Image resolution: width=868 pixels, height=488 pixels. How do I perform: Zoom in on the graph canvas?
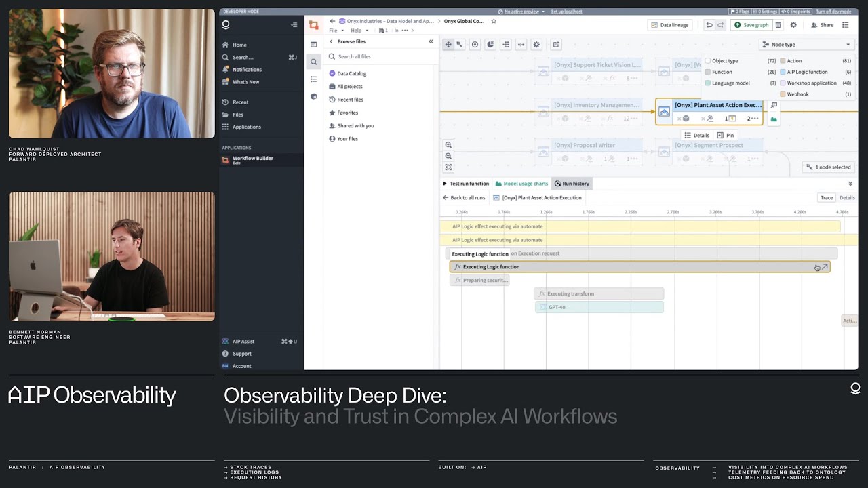(448, 145)
